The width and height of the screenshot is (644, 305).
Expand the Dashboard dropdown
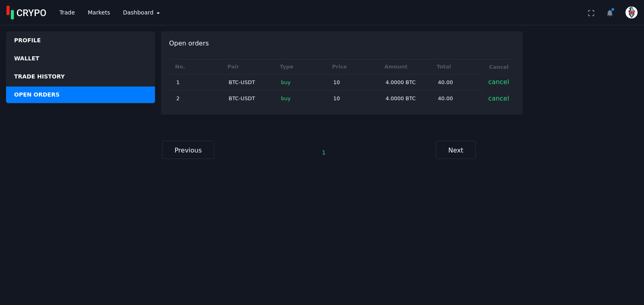coord(141,12)
